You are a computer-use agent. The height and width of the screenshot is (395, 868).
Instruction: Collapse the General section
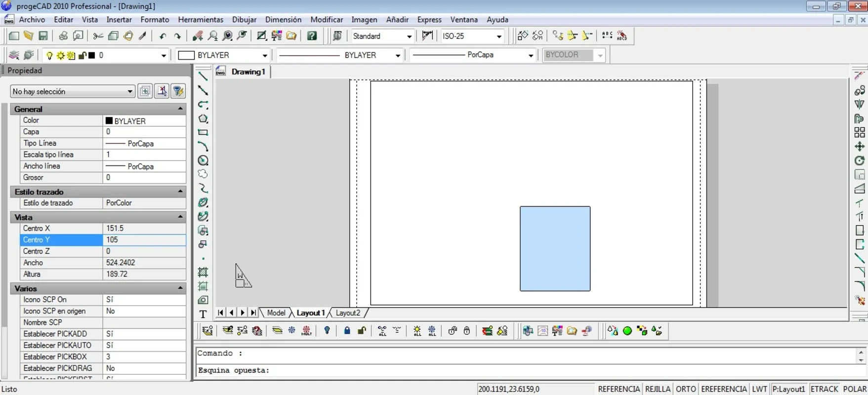pos(180,109)
